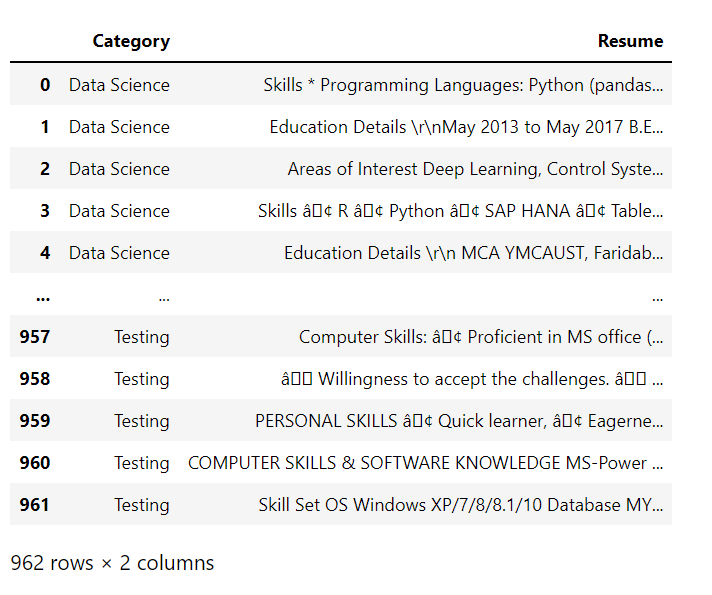The image size is (712, 595).
Task: Click the COMPUTER SKILLS & SOFTWARE KNOWLEDGE cell
Action: (425, 463)
